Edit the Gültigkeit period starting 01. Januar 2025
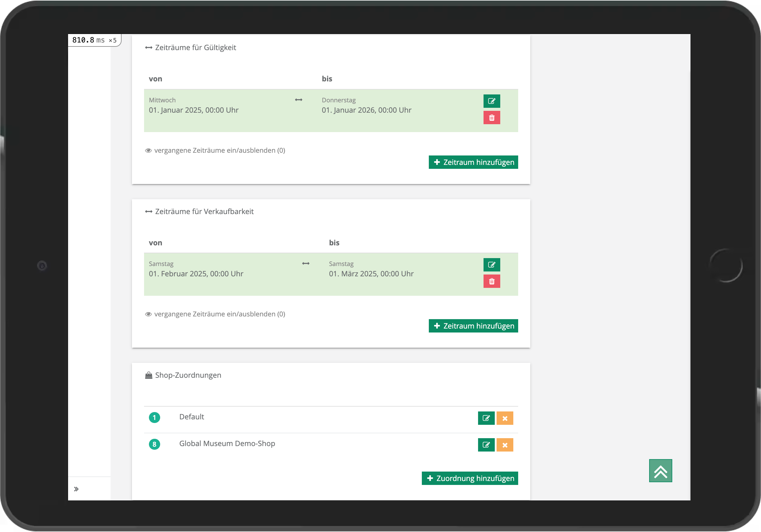Screen dimensions: 761x532 pyautogui.click(x=491, y=101)
